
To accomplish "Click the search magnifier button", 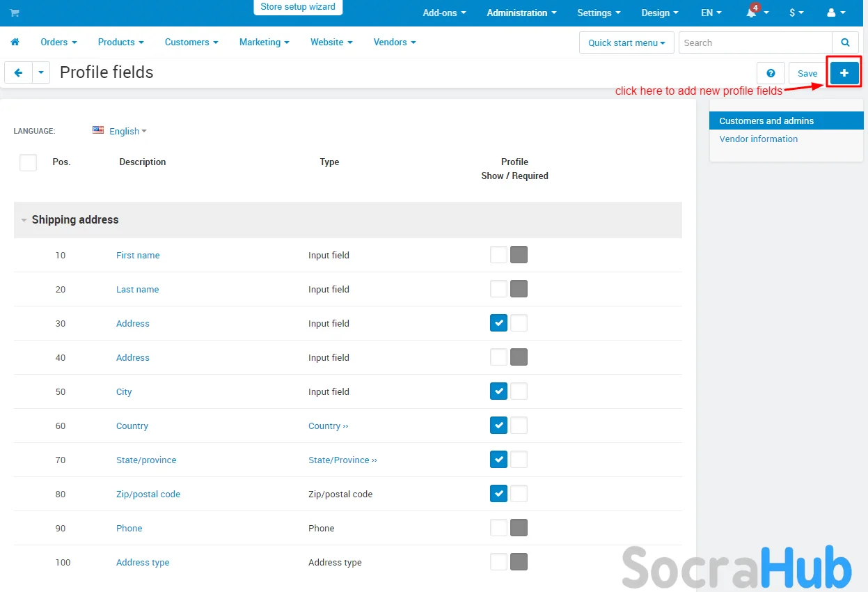I will (845, 42).
